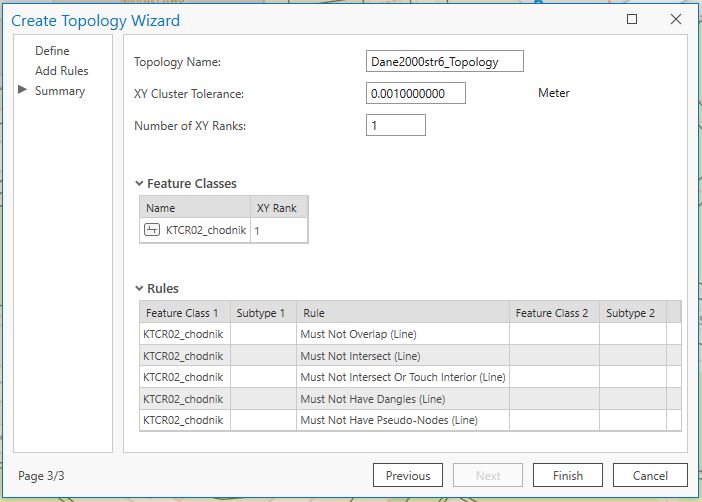This screenshot has height=502, width=702.
Task: Click the Topology Name text field
Action: click(x=445, y=62)
